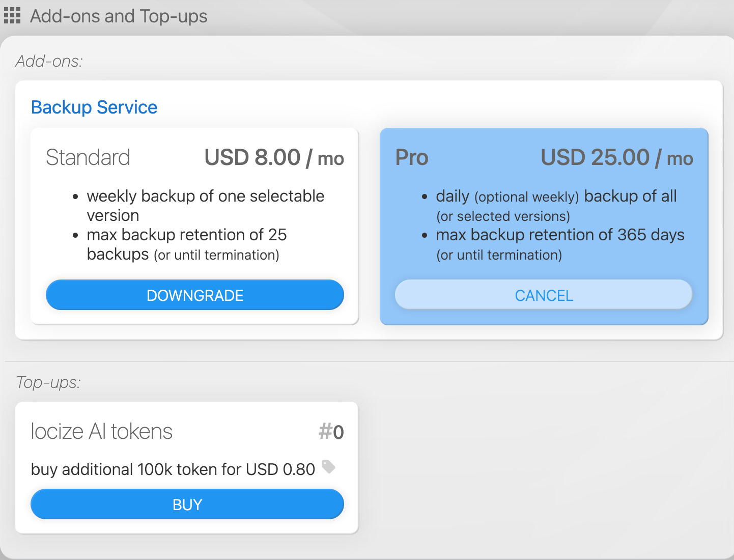734x560 pixels.
Task: Click the daily backup of all bullet
Action: pos(556,205)
